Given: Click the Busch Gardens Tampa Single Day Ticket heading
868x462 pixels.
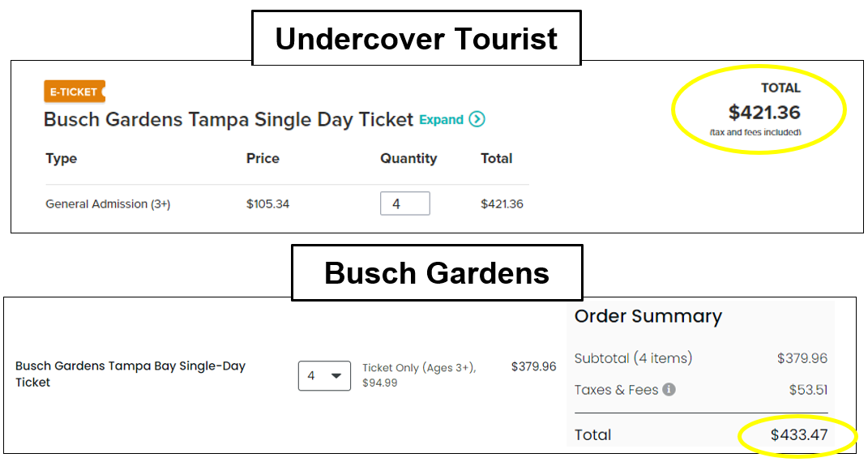Looking at the screenshot, I should pyautogui.click(x=228, y=119).
